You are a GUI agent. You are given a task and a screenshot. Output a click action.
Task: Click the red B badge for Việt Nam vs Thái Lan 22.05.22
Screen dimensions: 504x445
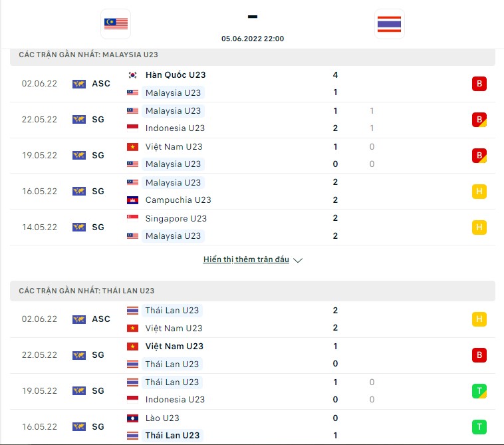point(479,355)
